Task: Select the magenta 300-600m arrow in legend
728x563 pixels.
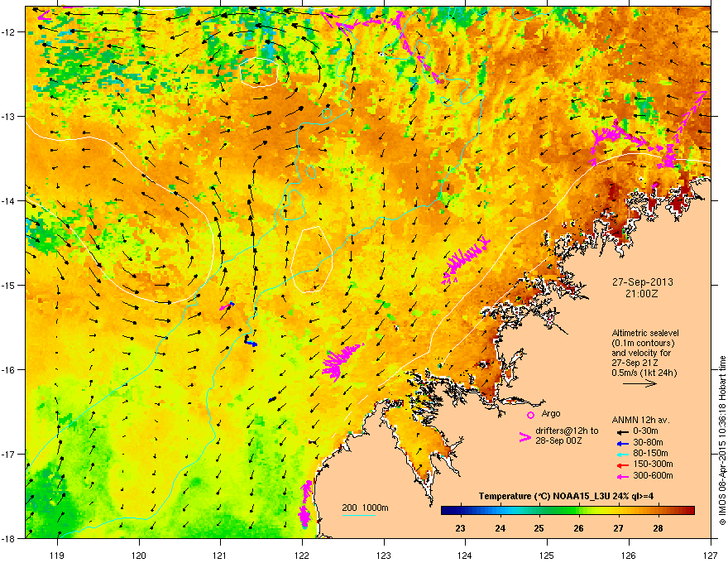Action: point(622,476)
